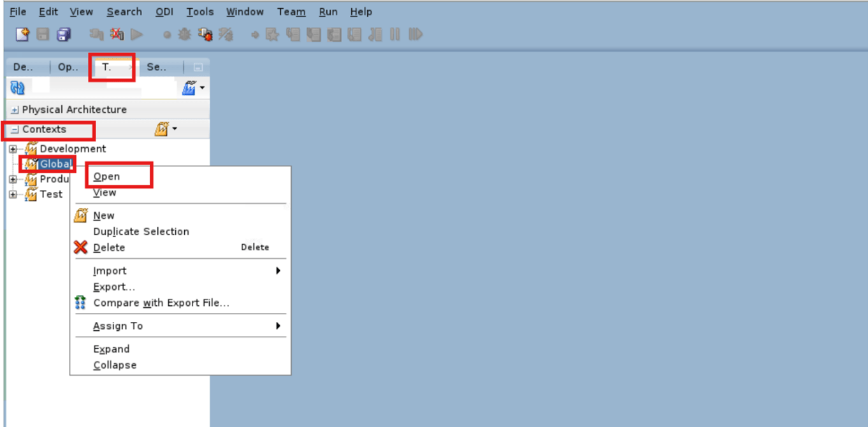The width and height of the screenshot is (868, 427).
Task: Open the View menu in menu bar
Action: pos(82,12)
